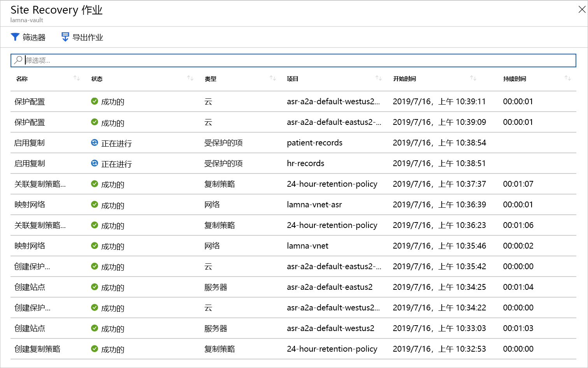
Task: Click duration 00:01:06 cell
Action: [518, 225]
